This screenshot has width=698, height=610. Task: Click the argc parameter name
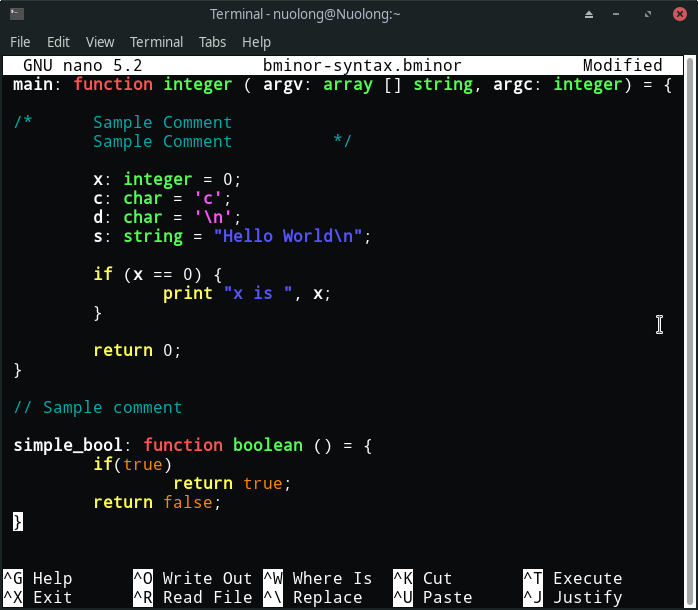coord(513,85)
